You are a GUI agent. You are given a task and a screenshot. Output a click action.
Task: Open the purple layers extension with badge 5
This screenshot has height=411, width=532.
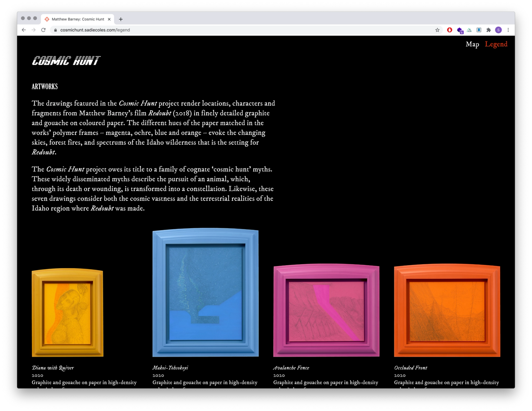point(459,30)
